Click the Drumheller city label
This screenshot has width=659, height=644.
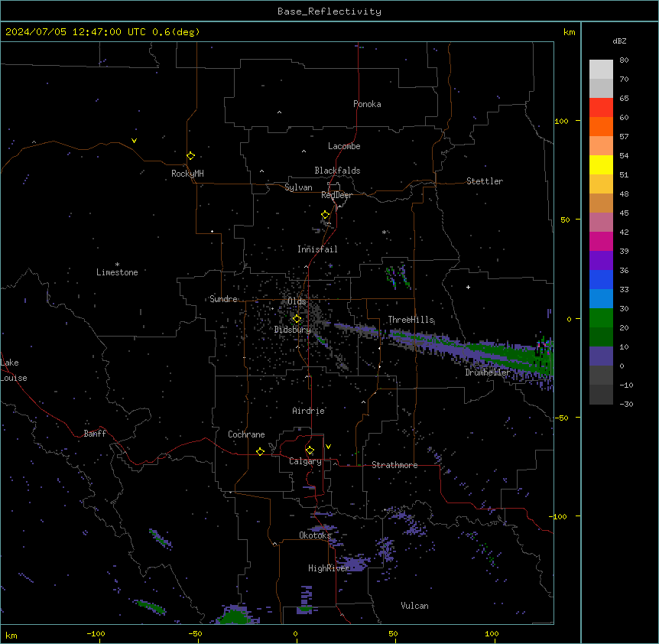(x=488, y=372)
